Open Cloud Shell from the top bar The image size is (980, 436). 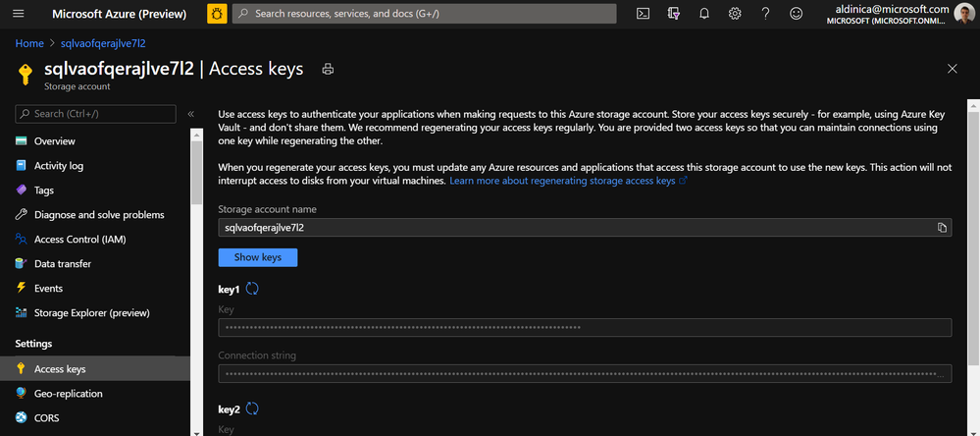tap(643, 14)
